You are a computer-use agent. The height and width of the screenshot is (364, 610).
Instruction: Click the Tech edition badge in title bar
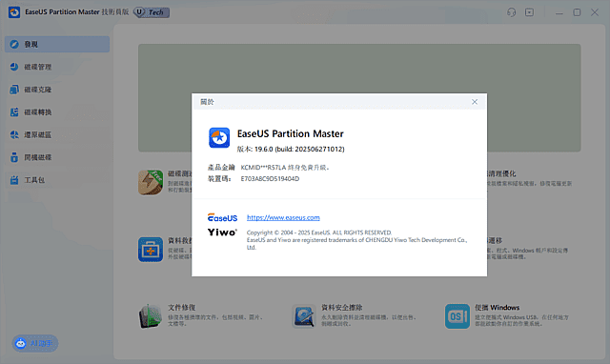pyautogui.click(x=152, y=12)
